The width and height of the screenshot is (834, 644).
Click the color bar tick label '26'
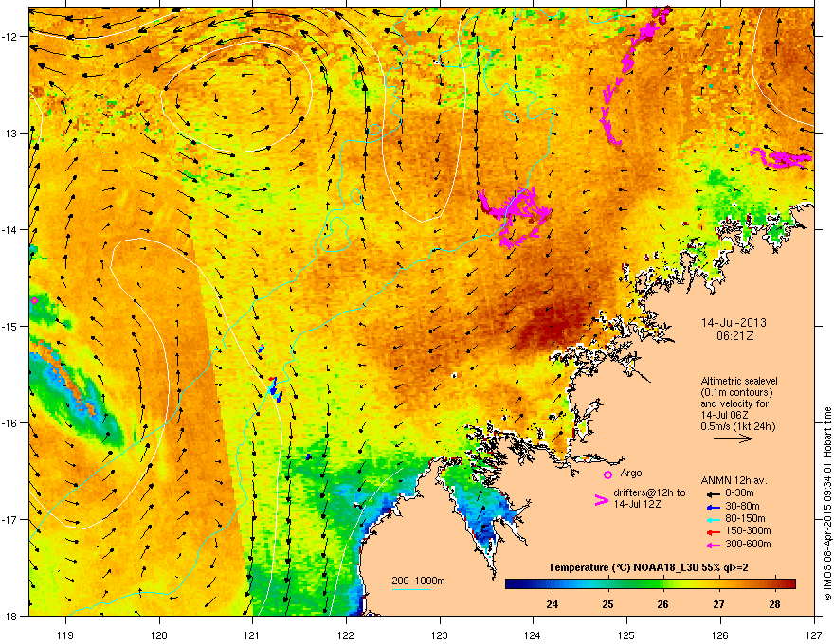(662, 604)
